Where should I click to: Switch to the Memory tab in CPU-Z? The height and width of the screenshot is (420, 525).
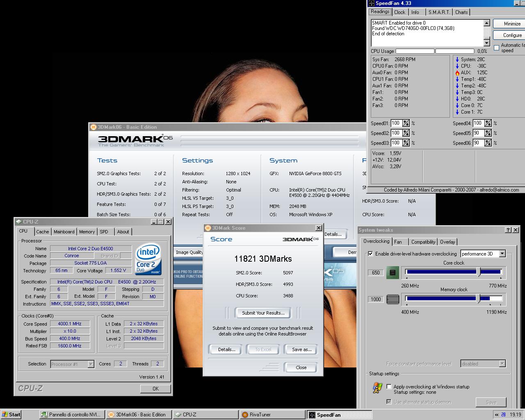[x=87, y=232]
